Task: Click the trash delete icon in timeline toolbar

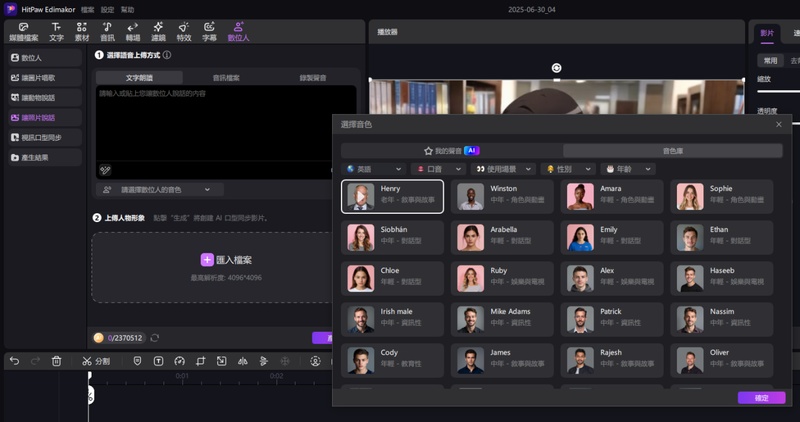Action: 57,361
